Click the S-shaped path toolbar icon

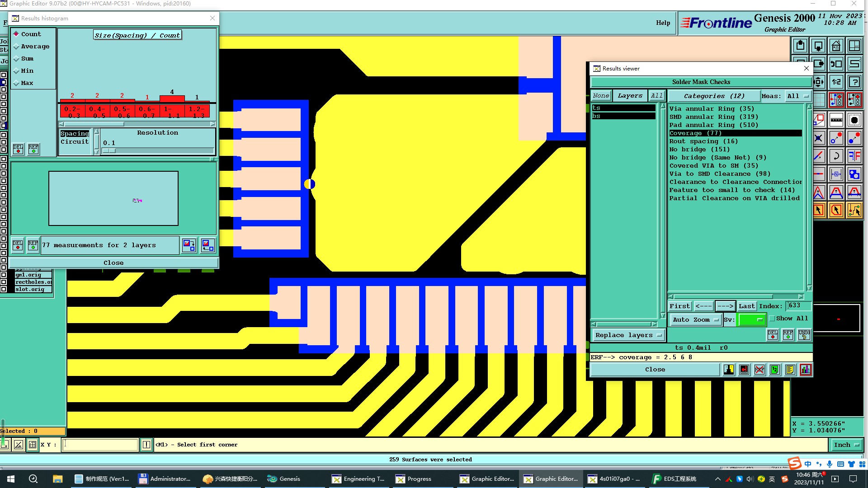854,64
